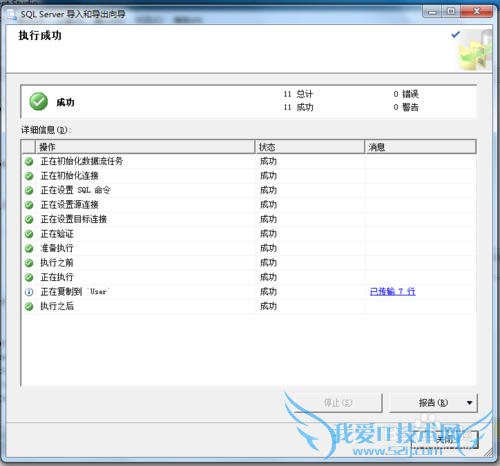Select the 正在验证 row text
Viewport: 500px width, 466px height.
(x=57, y=234)
